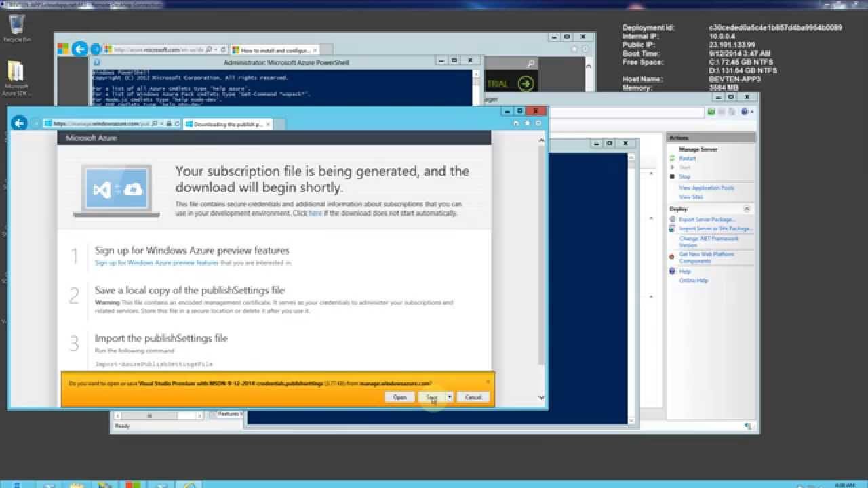Click Import Server or Site Package
This screenshot has height=488, width=868.
pos(715,228)
